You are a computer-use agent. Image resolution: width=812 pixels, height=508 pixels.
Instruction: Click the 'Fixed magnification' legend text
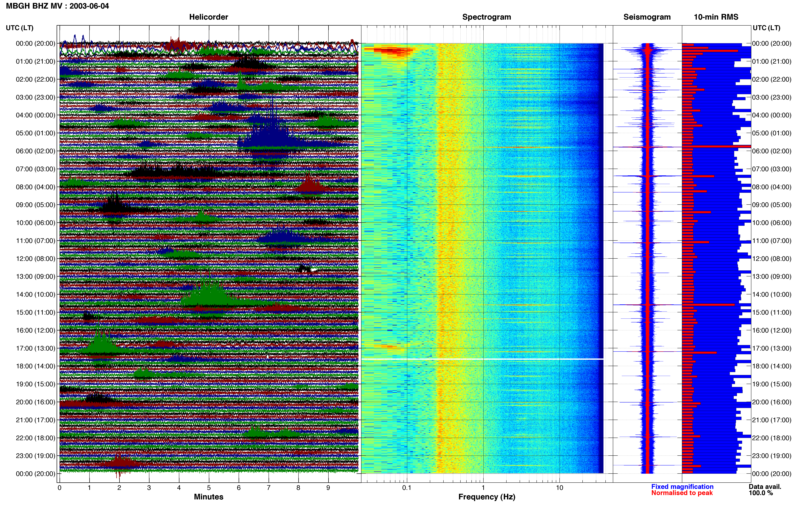pyautogui.click(x=682, y=486)
